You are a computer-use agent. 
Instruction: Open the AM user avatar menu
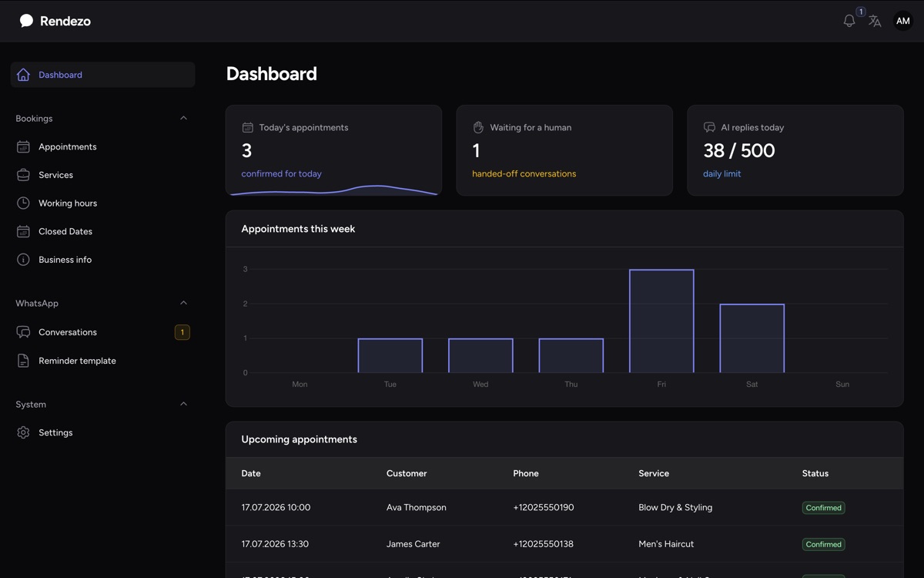(x=903, y=21)
